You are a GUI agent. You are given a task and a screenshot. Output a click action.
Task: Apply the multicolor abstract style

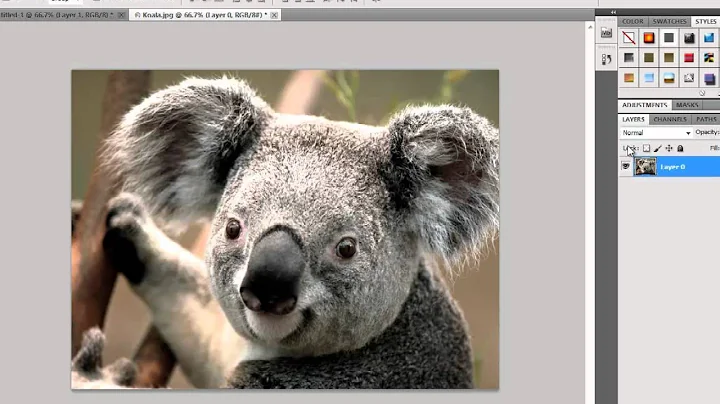[709, 58]
